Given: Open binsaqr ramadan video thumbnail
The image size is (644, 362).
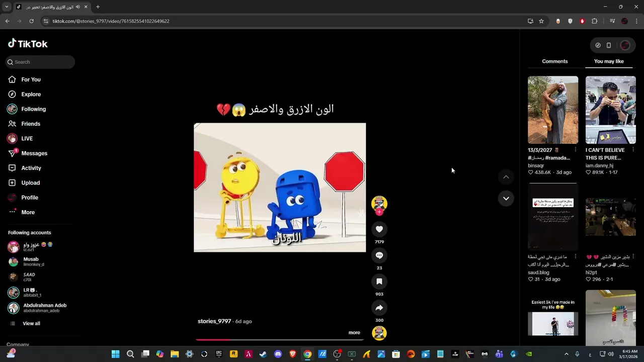Looking at the screenshot, I should click(x=553, y=110).
